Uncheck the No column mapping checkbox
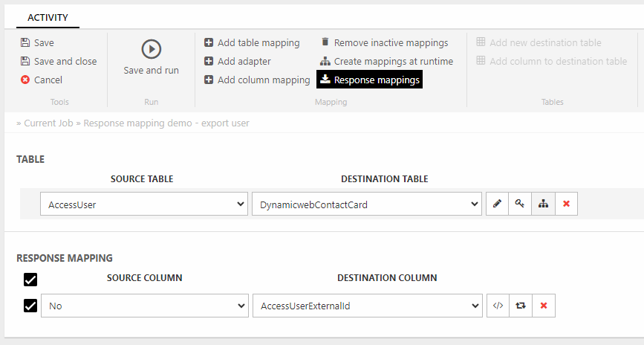Viewport: 644px width, 345px height. (x=30, y=306)
